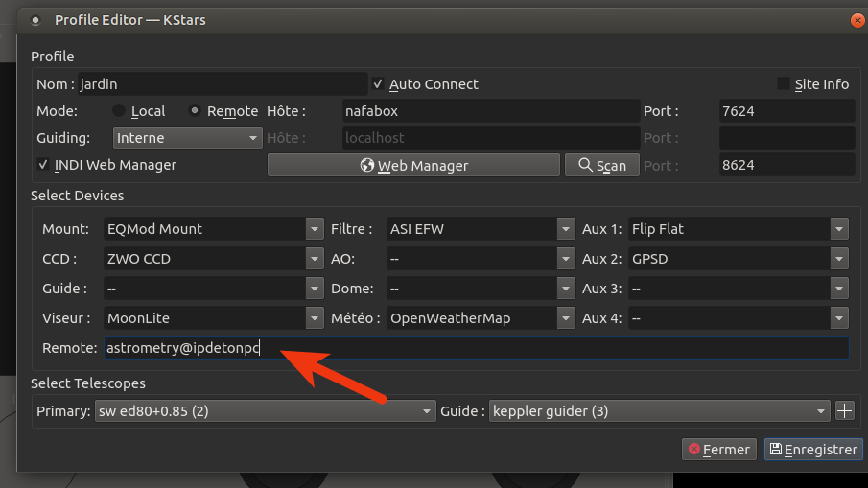
Task: Select the Local mode radio button
Action: click(120, 111)
